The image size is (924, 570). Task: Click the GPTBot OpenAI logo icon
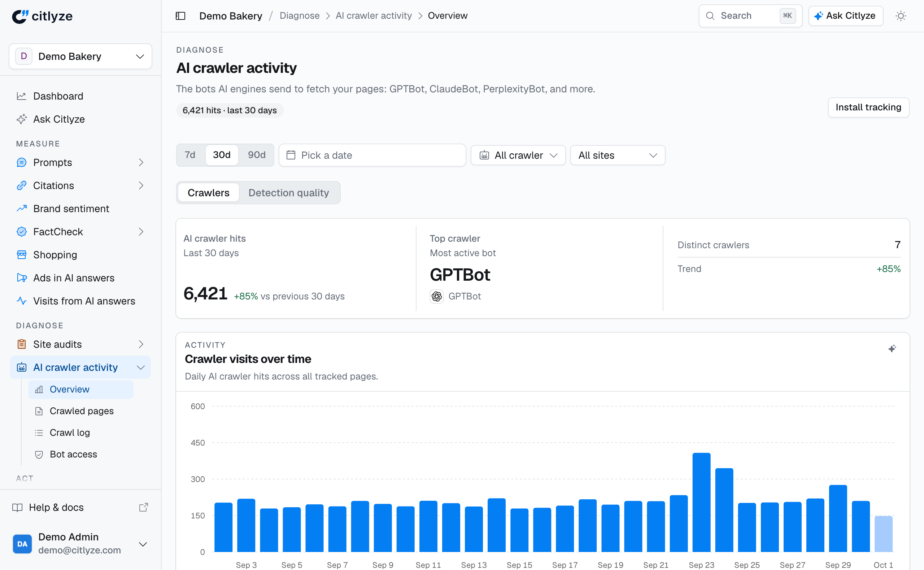tap(437, 296)
